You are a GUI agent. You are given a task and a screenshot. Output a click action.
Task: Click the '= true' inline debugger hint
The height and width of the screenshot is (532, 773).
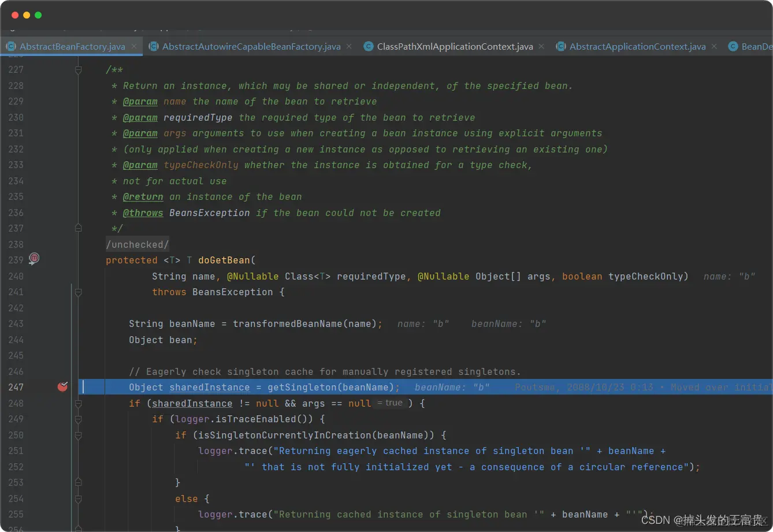click(x=390, y=403)
